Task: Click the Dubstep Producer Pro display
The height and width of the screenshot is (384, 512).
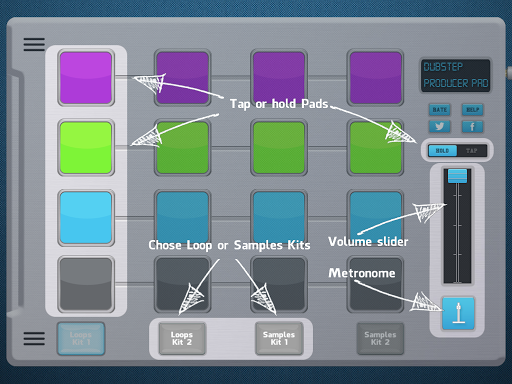Action: 455,75
